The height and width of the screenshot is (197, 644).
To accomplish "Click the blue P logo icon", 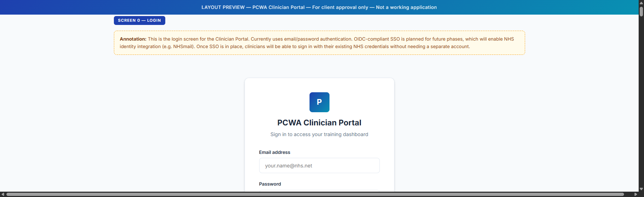I will [x=319, y=102].
